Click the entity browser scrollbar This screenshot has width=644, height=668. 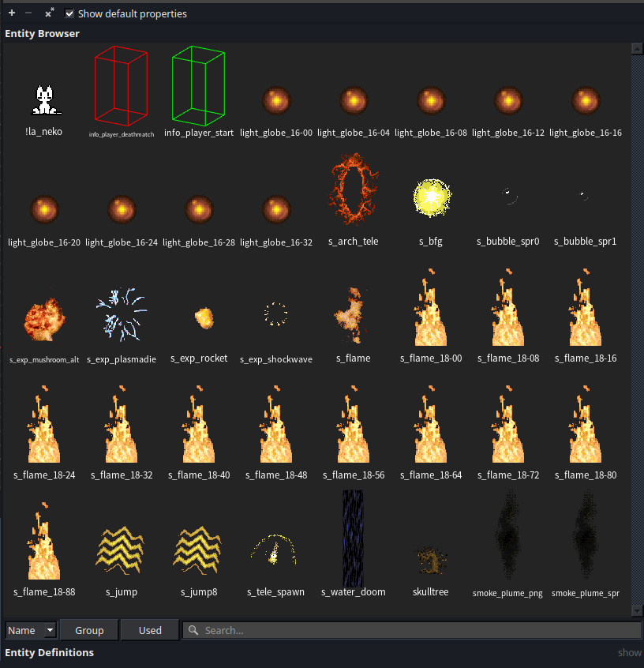coord(637,316)
